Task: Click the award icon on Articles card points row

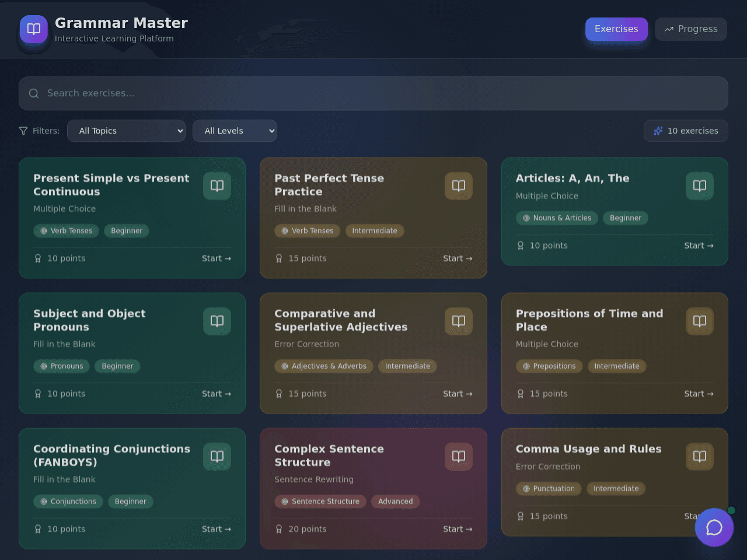Action: 521,246
